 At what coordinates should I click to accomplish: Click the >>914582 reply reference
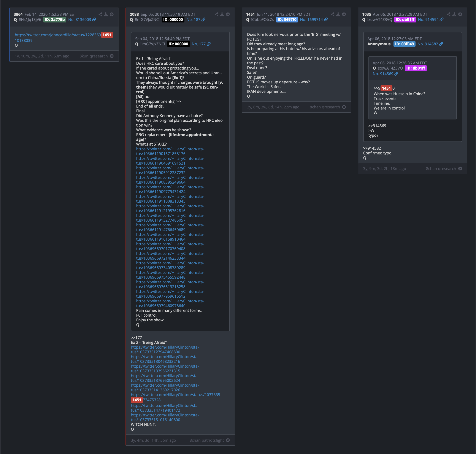[x=372, y=148]
